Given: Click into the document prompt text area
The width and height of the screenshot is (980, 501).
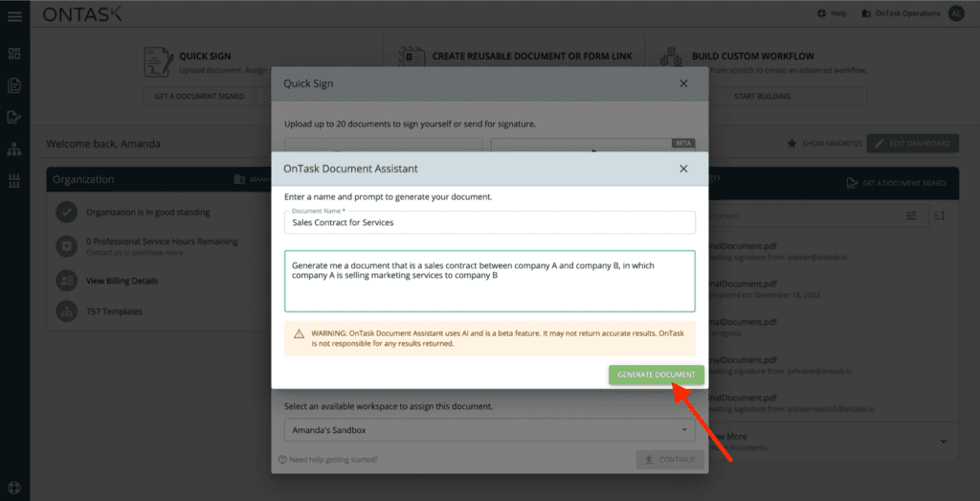Looking at the screenshot, I should click(x=490, y=281).
